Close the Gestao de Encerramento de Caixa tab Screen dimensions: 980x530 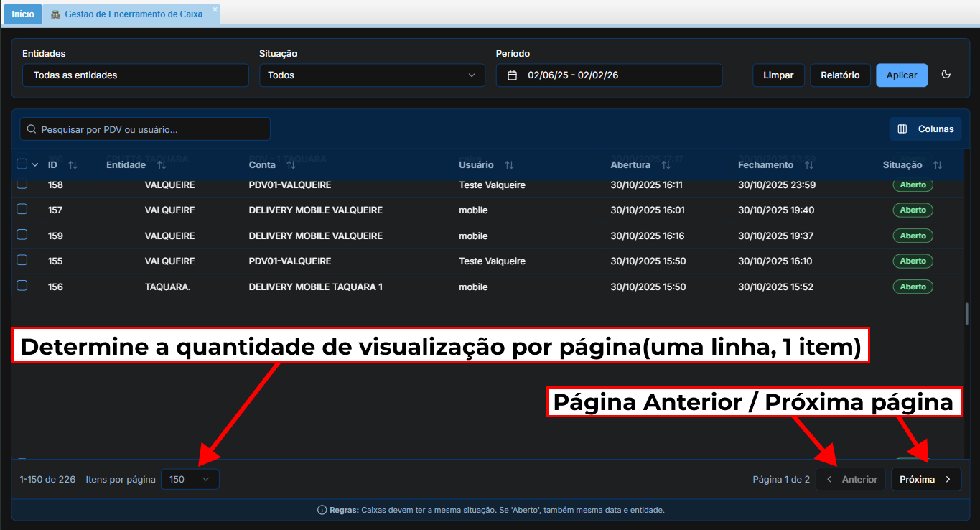215,11
